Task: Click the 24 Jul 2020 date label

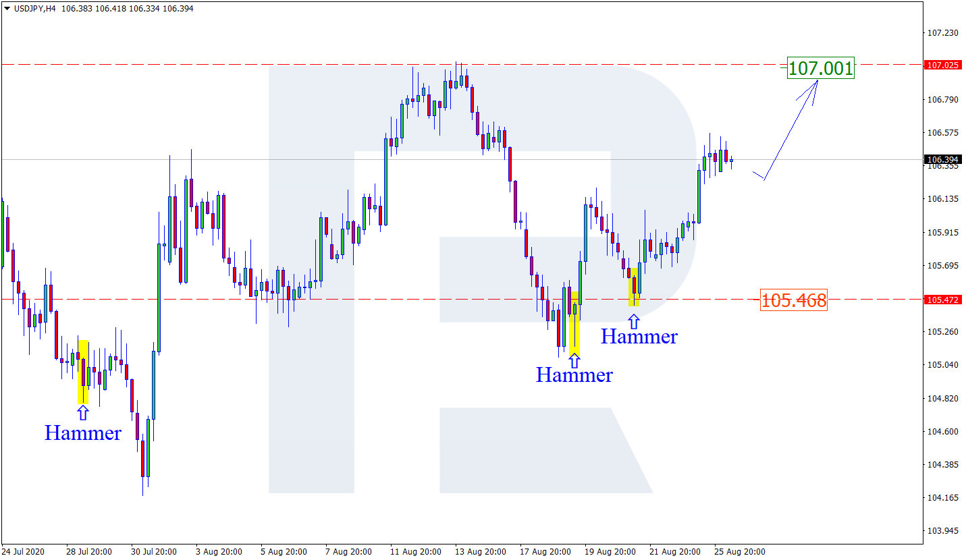Action: click(24, 552)
